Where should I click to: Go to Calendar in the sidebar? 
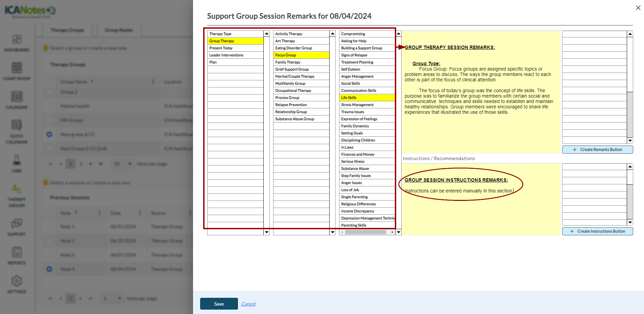[x=17, y=100]
